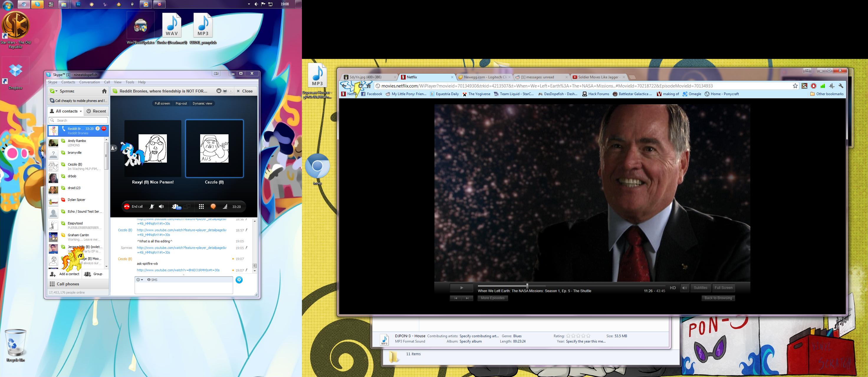Select Cezzlo (B) video tile

pos(214,148)
